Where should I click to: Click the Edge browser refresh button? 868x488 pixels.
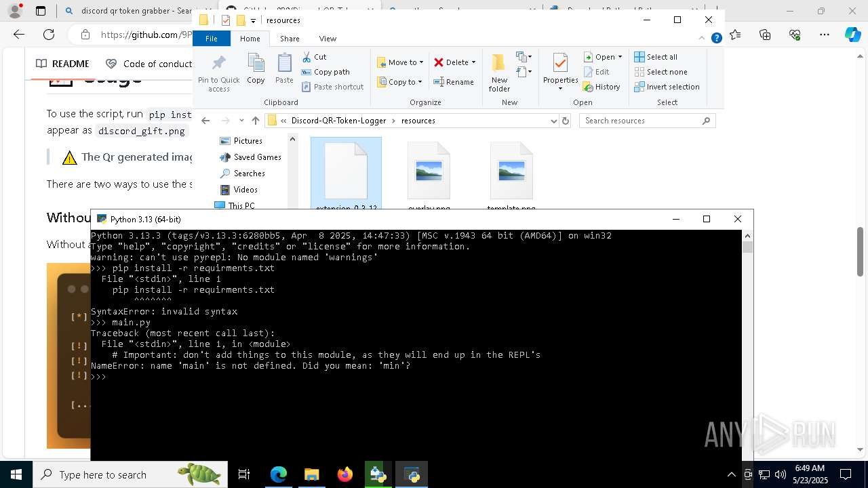pyautogui.click(x=49, y=35)
